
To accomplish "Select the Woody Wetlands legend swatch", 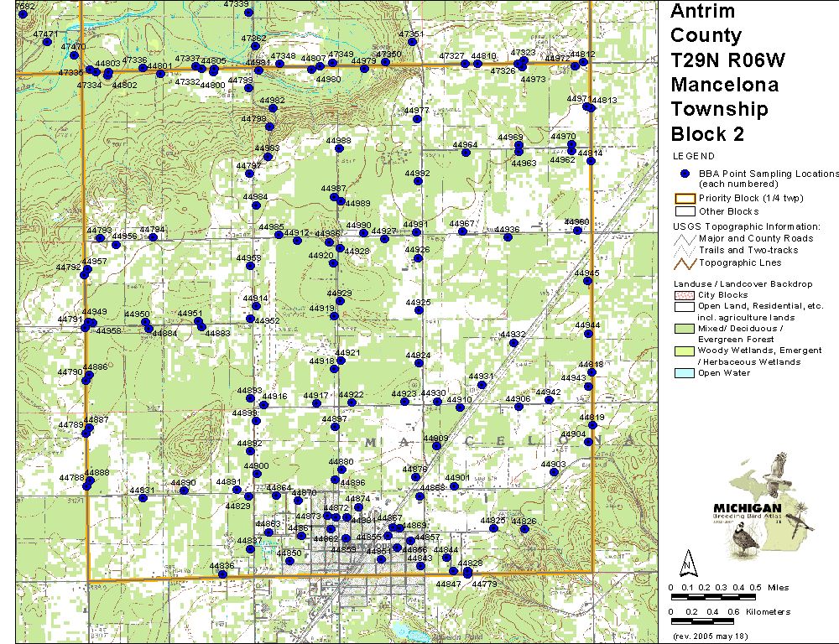I will 685,351.
